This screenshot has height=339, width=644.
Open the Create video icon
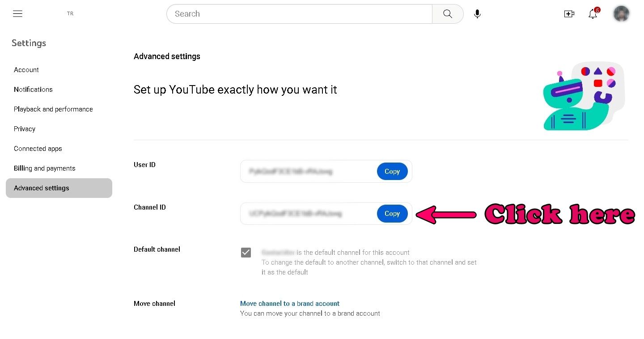tap(569, 14)
